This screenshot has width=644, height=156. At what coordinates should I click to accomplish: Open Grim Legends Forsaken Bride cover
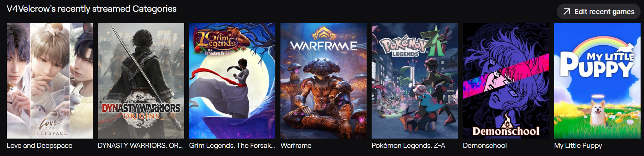click(232, 81)
